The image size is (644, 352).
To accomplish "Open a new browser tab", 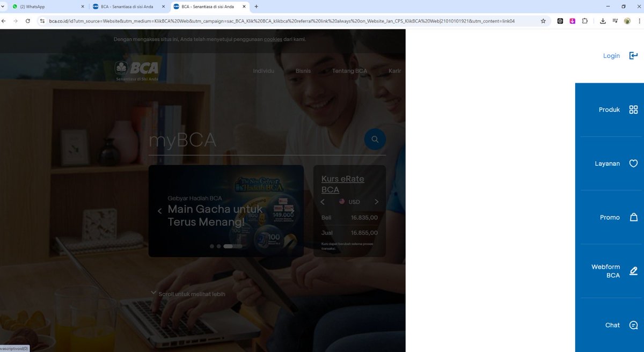I will pos(256,6).
